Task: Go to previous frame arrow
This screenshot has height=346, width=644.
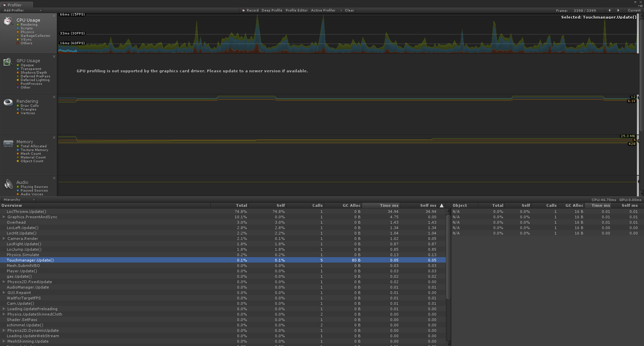Action: coord(610,10)
